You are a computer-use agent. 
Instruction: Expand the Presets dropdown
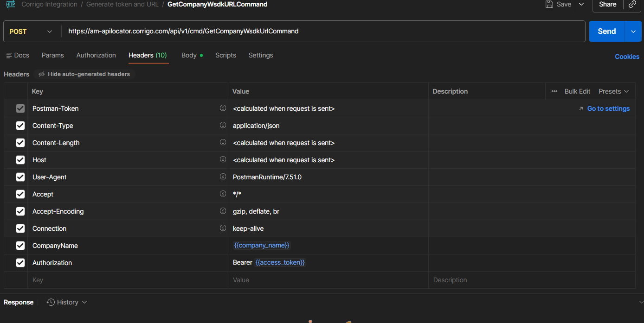pyautogui.click(x=613, y=91)
